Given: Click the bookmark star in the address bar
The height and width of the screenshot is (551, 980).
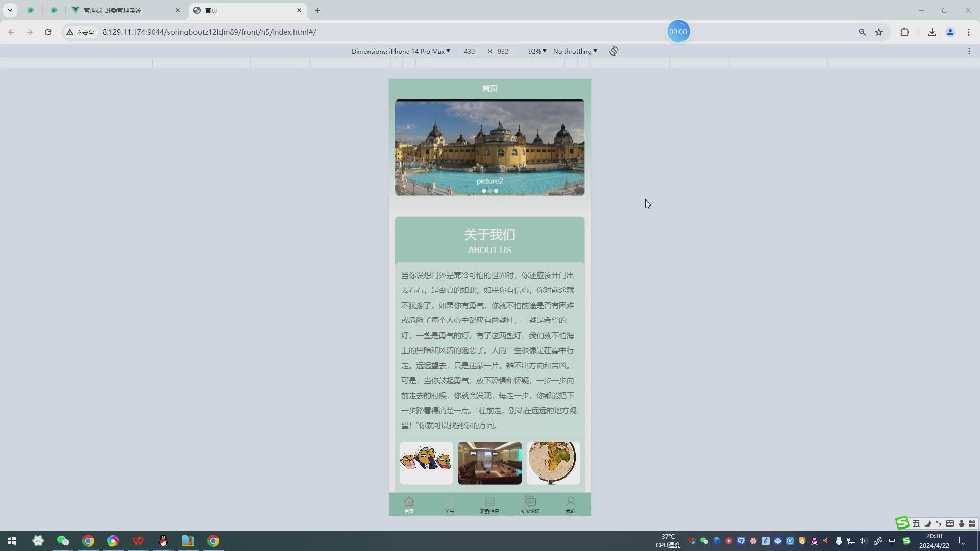Looking at the screenshot, I should (x=879, y=32).
